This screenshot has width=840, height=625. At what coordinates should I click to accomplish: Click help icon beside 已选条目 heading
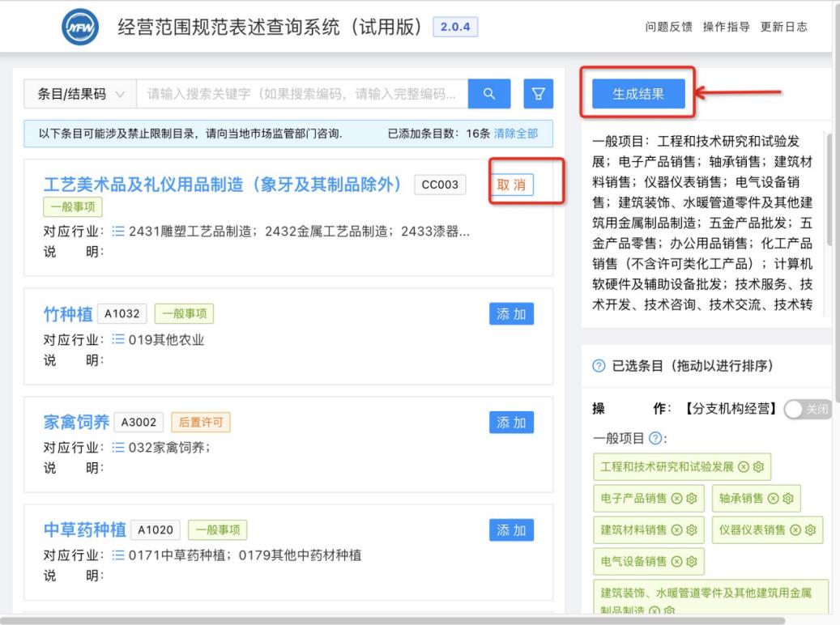point(598,366)
